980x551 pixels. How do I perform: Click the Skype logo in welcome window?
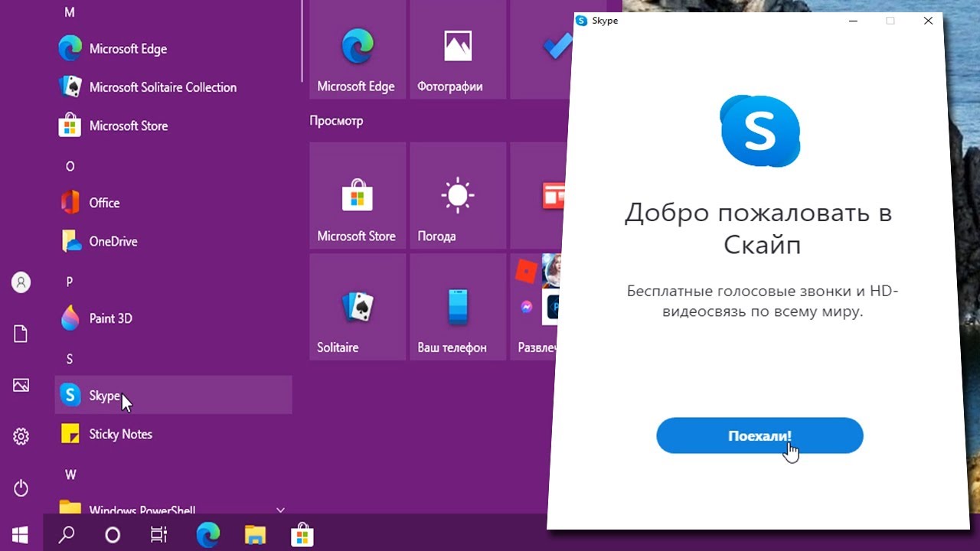(760, 131)
